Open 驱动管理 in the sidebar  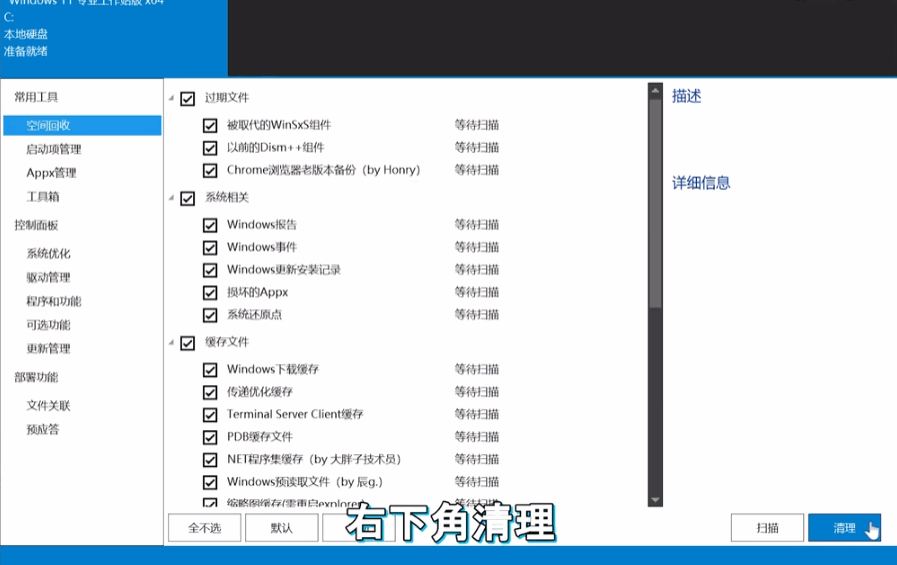(49, 277)
